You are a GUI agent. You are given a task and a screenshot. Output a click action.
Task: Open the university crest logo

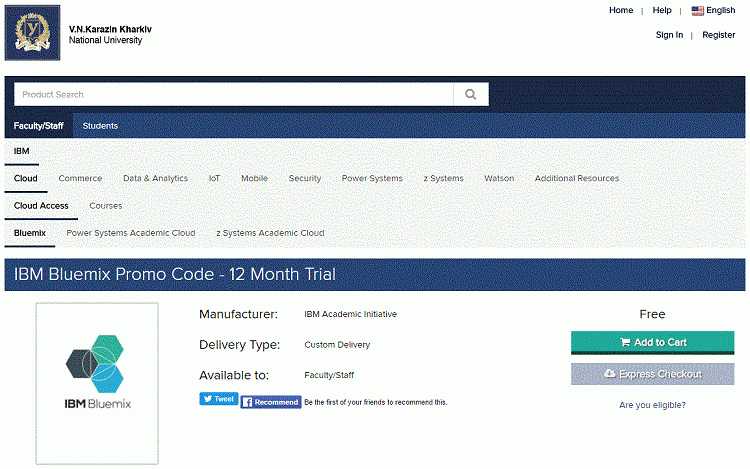coord(33,33)
